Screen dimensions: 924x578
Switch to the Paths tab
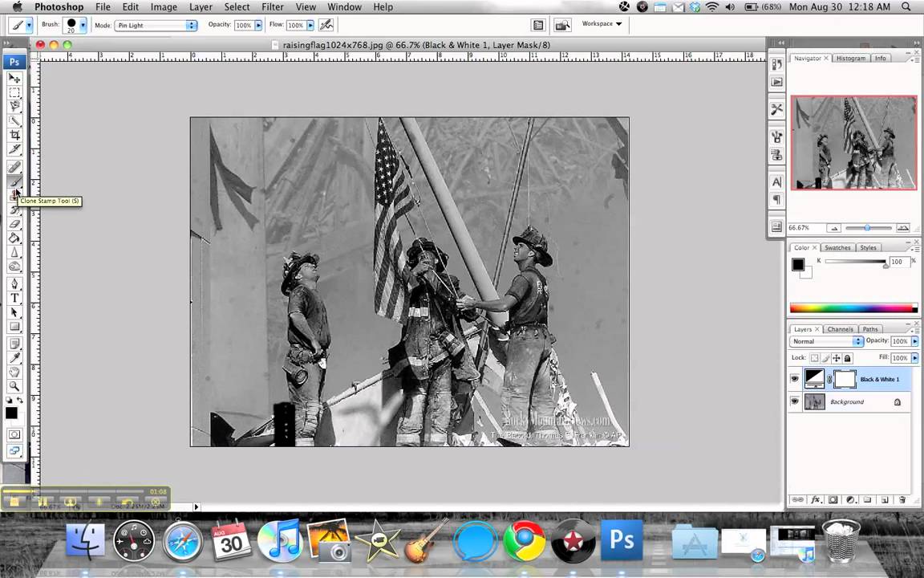870,329
